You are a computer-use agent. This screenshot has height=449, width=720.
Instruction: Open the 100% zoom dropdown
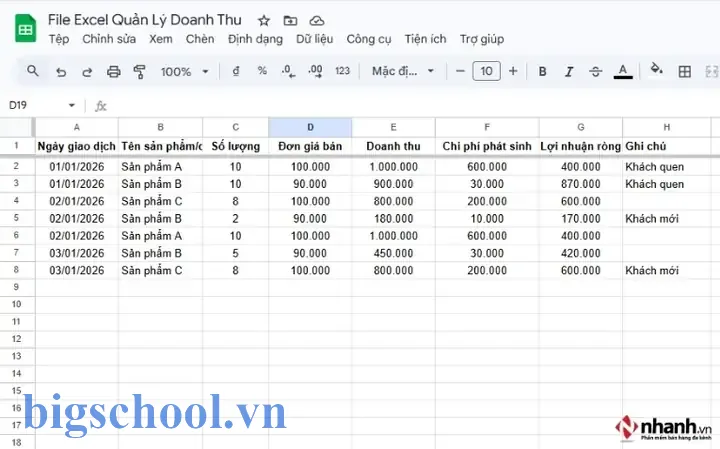point(184,72)
